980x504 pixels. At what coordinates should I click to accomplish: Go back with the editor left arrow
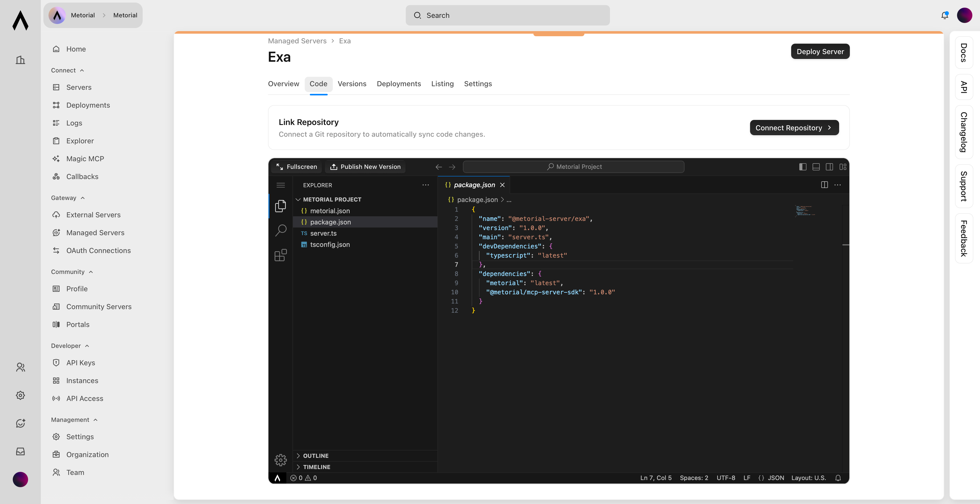coord(439,167)
